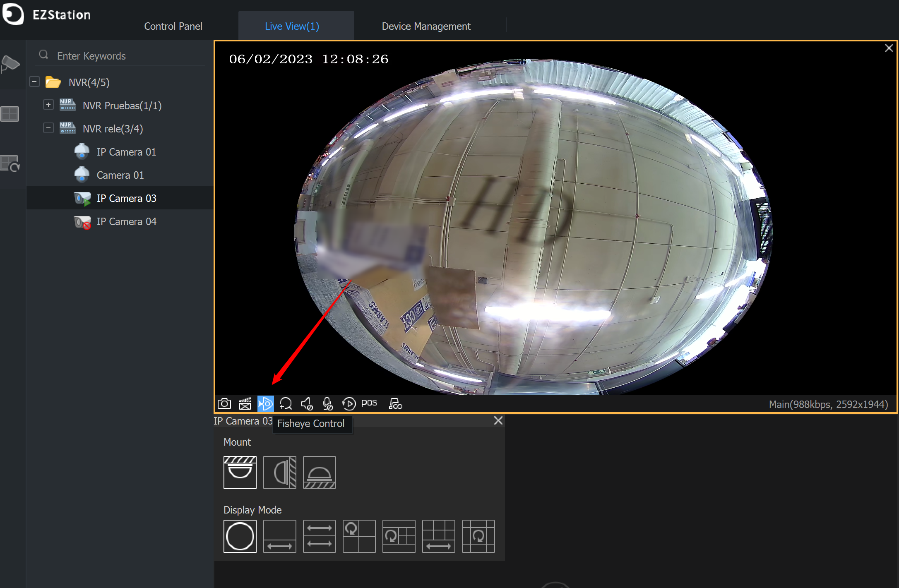Screen dimensions: 899x588
Task: Take a snapshot of the live view
Action: coord(224,403)
